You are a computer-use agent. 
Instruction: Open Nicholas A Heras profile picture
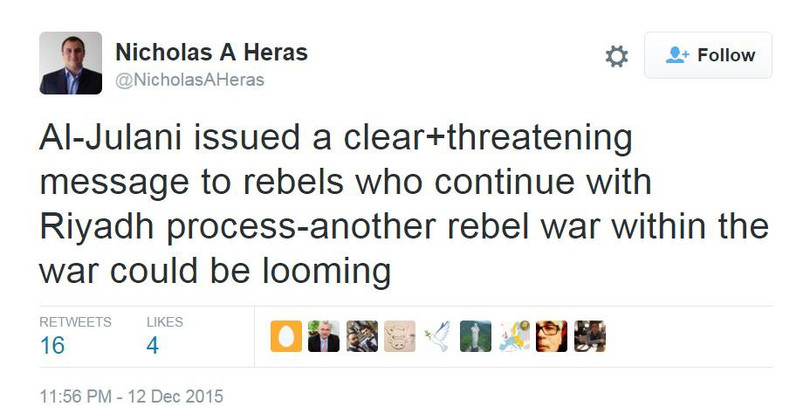70,62
